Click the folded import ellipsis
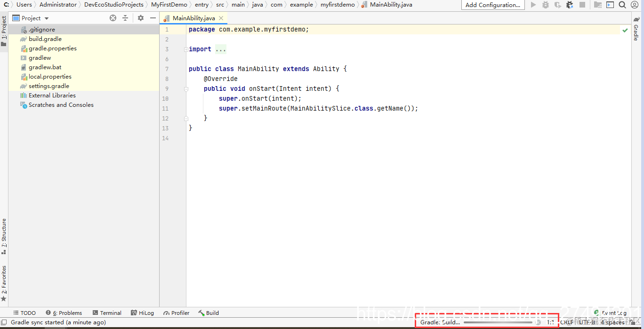This screenshot has width=644, height=329. (221, 49)
